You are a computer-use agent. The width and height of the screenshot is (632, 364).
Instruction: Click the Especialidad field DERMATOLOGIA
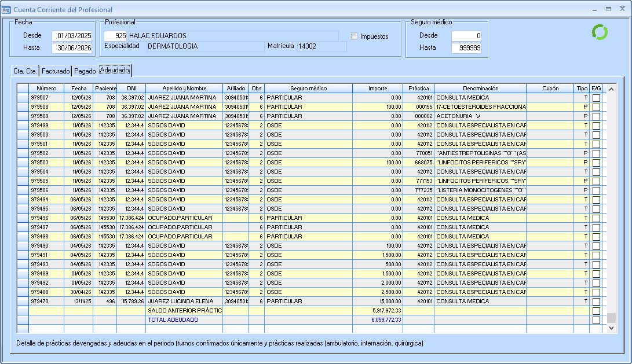tap(205, 46)
